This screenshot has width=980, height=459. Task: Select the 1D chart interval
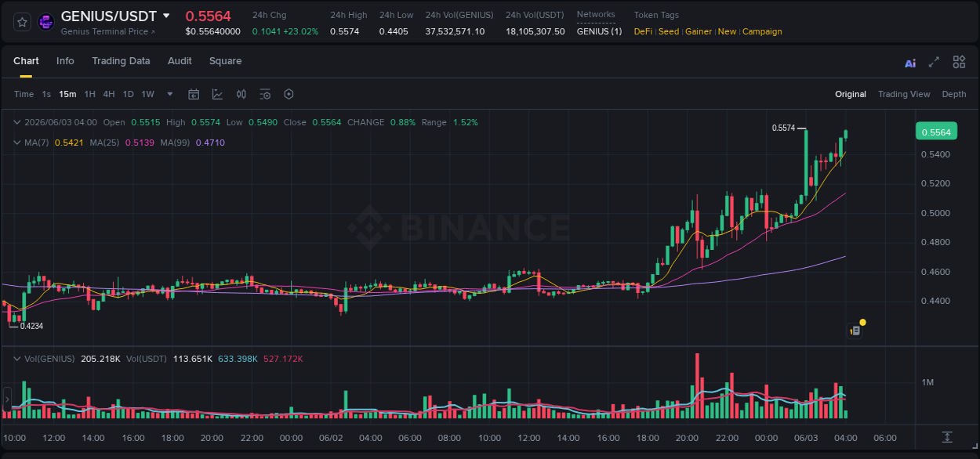tap(128, 94)
